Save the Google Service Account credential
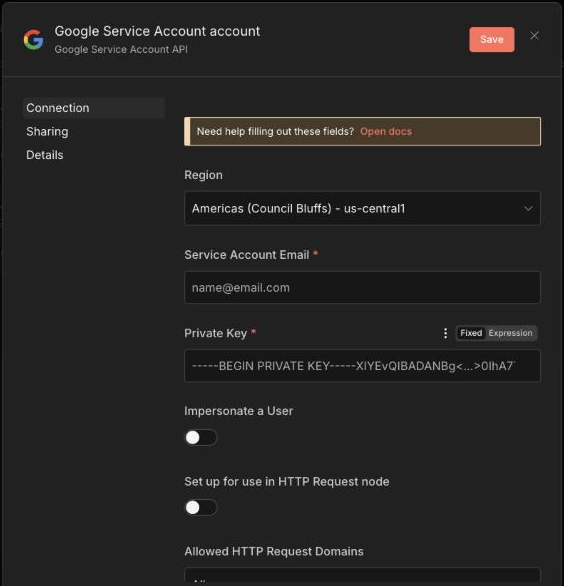Image resolution: width=564 pixels, height=586 pixels. 491,40
